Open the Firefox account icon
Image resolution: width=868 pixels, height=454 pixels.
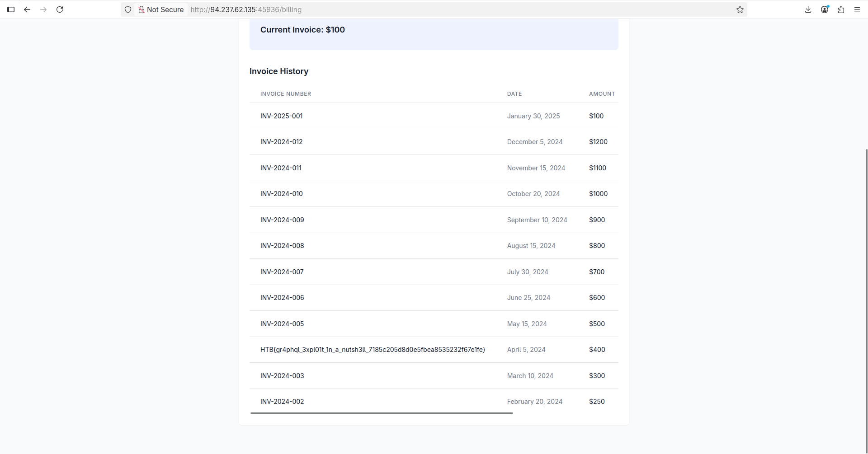click(x=825, y=9)
